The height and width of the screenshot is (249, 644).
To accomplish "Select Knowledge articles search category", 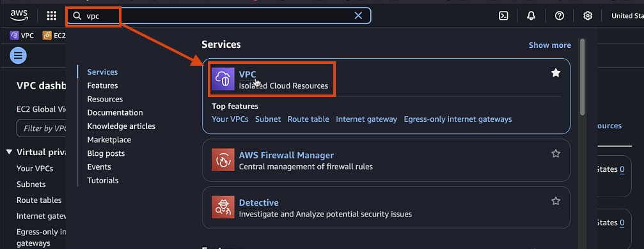I will click(x=121, y=126).
